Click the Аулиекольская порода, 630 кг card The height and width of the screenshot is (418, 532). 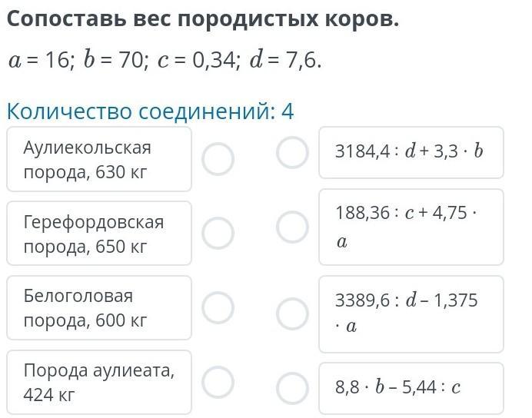point(99,159)
